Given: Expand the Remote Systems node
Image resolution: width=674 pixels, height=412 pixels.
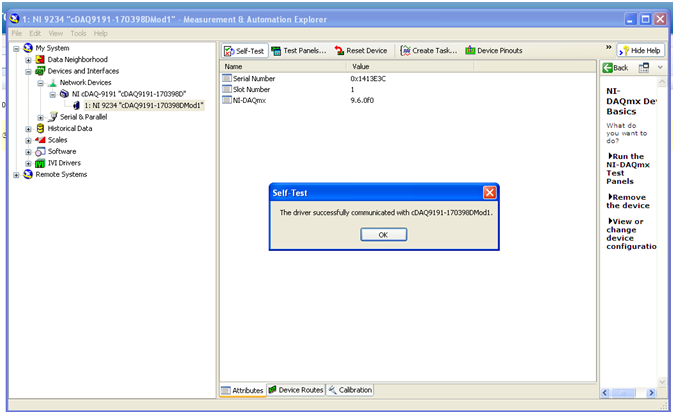Looking at the screenshot, I should pos(16,175).
